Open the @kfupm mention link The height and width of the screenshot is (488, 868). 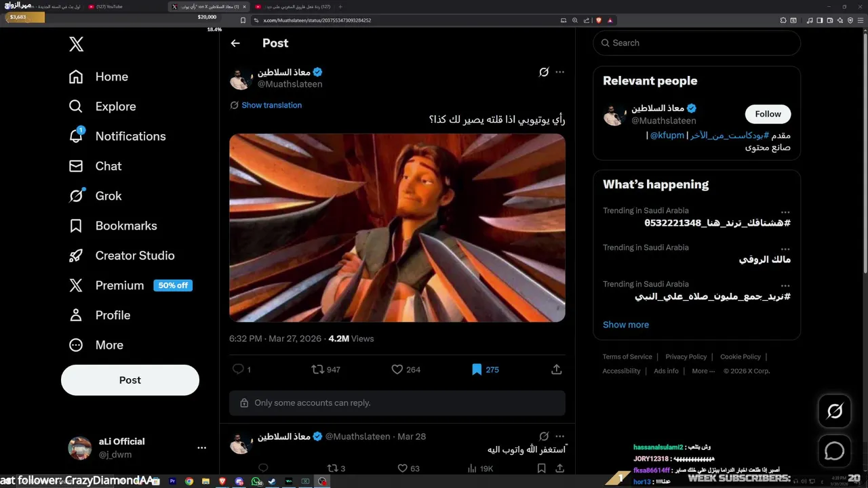(667, 136)
